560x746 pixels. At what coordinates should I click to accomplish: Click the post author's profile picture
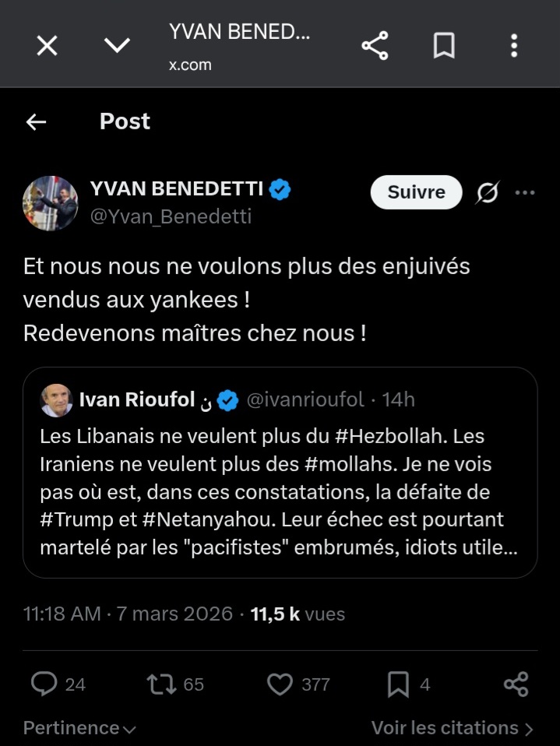click(x=50, y=202)
